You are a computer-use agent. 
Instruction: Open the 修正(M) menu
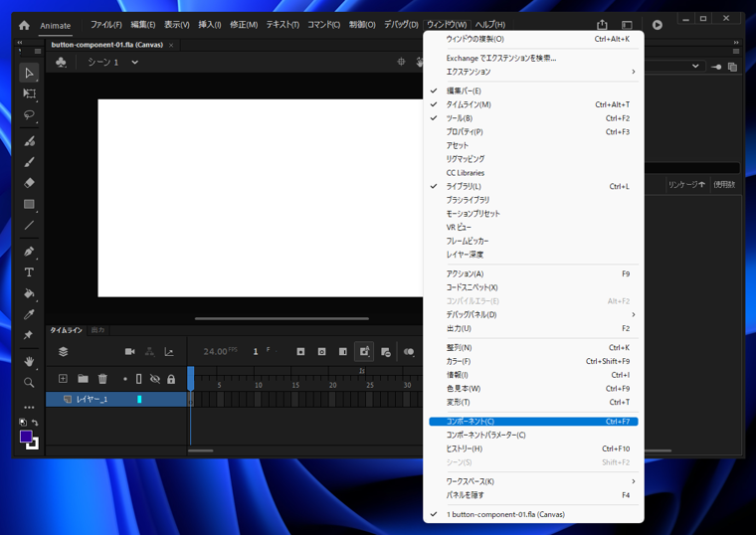pyautogui.click(x=244, y=25)
